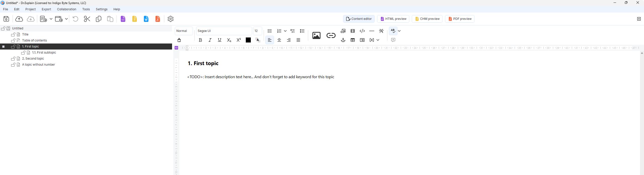Collapse the 1. First topic tree node
Screen dimensions: 644x175
4,47
